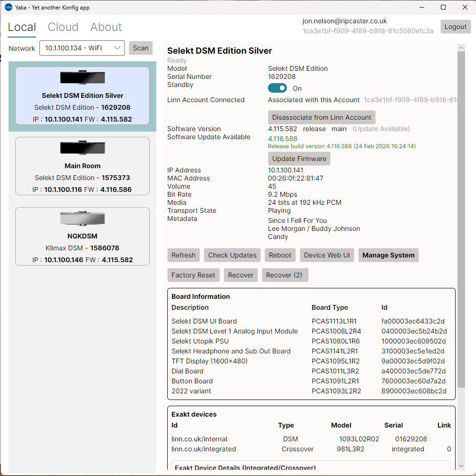Click Factory Reset

coord(193,275)
